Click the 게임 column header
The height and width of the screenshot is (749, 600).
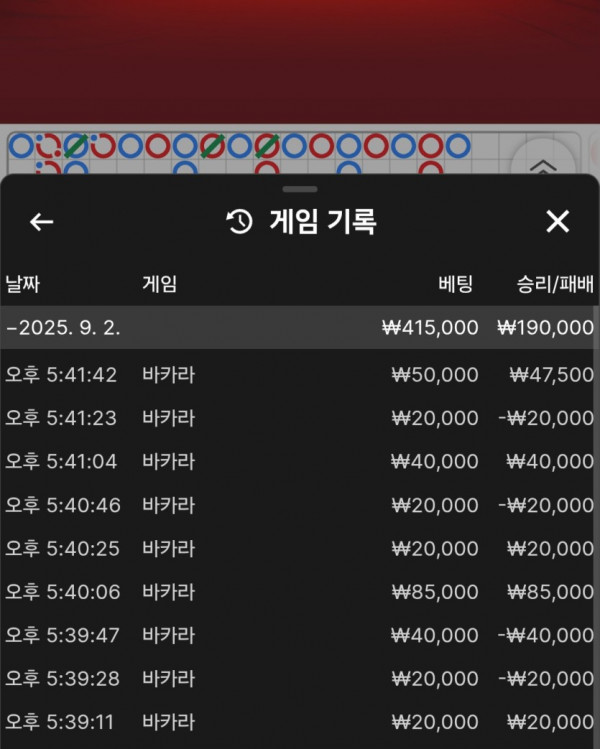(159, 284)
